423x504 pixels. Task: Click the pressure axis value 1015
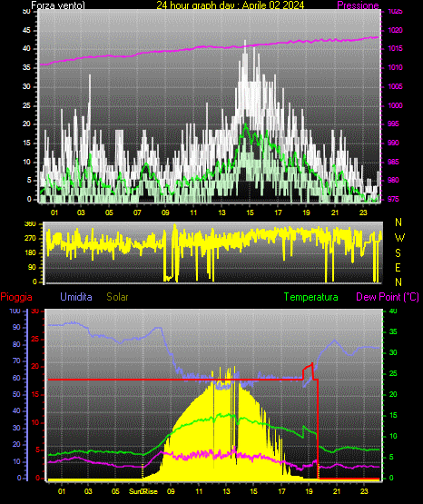[395, 48]
